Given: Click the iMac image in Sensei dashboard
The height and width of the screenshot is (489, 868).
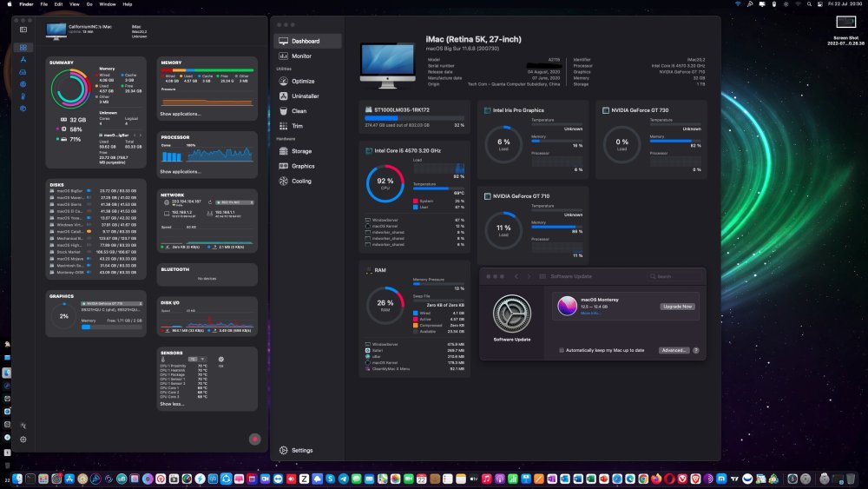Looking at the screenshot, I should pos(387,65).
